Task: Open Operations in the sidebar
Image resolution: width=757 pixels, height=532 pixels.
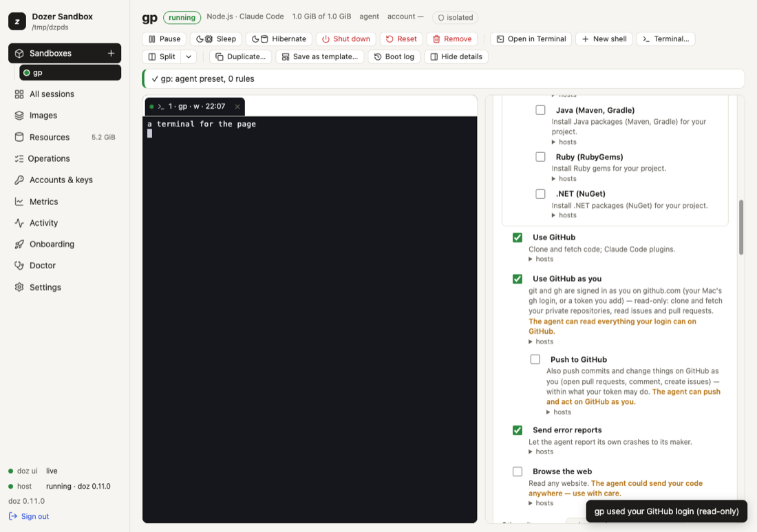Action: pos(48,158)
